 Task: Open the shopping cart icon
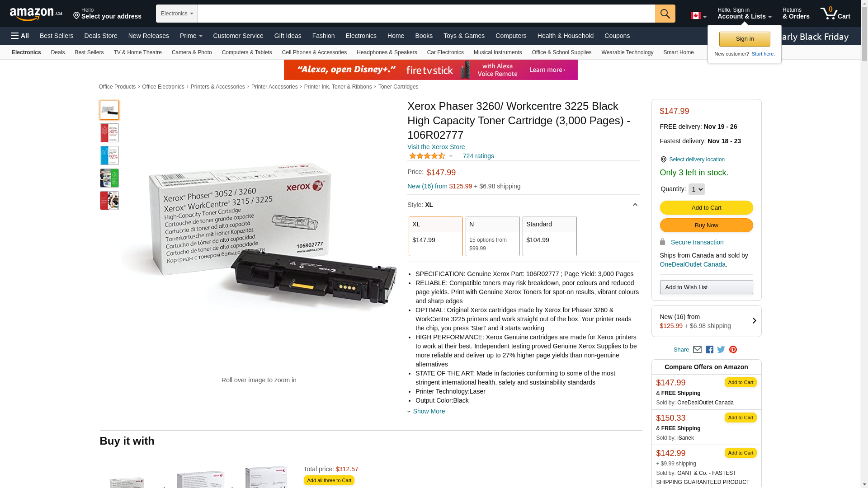(x=835, y=14)
